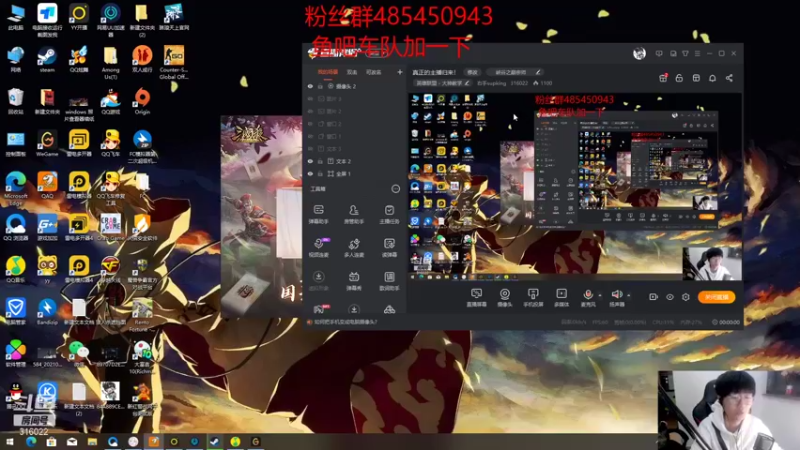This screenshot has width=800, height=450.
Task: Open File Explorer in taskbar
Action: (x=92, y=441)
